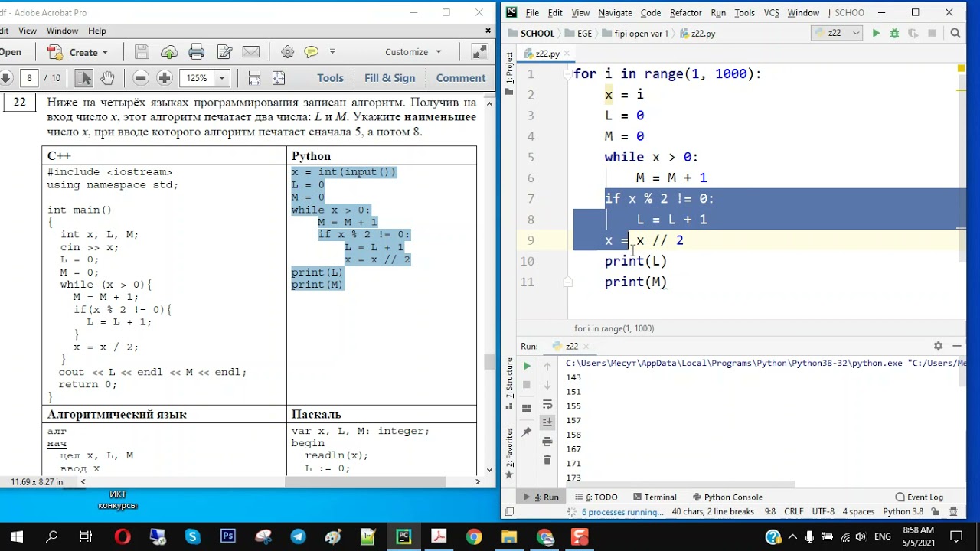Image resolution: width=980 pixels, height=551 pixels.
Task: Open z22 run configuration dropdown
Action: tap(837, 34)
